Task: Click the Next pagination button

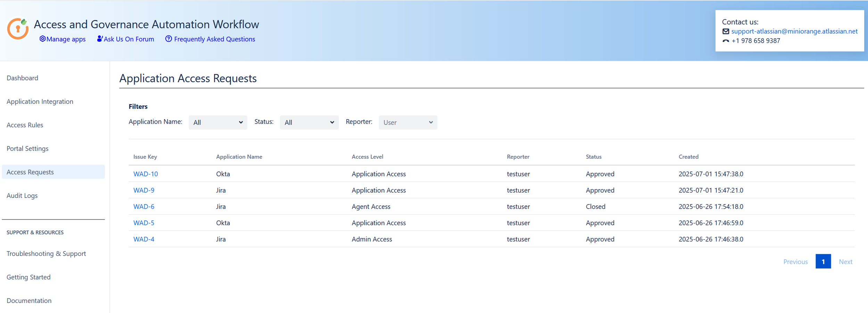Action: click(845, 262)
